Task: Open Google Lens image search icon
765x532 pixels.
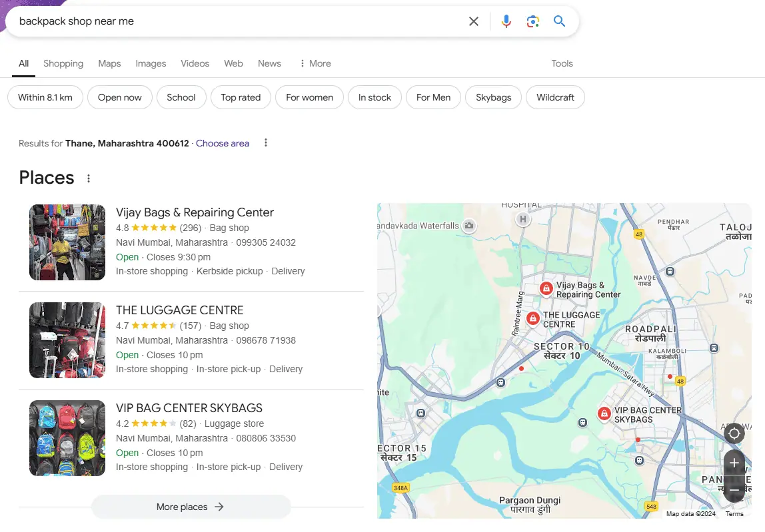Action: pyautogui.click(x=533, y=21)
